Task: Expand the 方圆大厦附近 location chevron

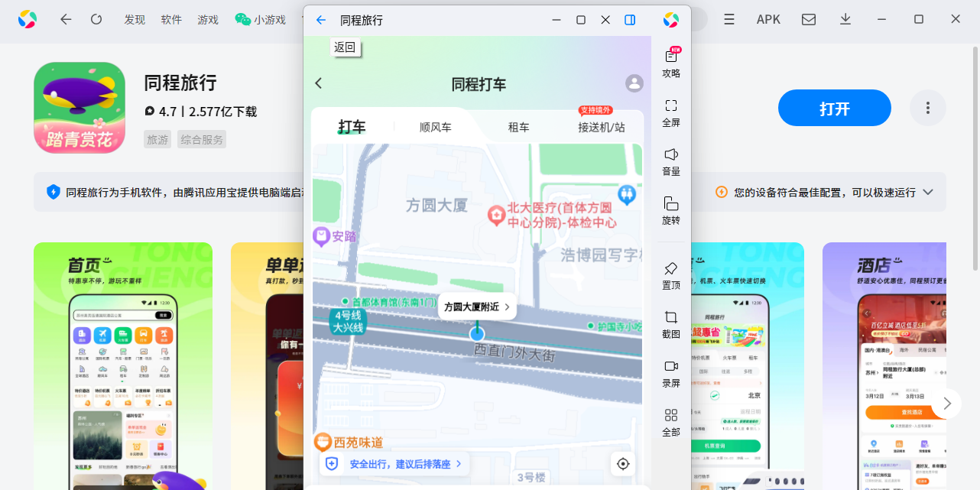Action: click(506, 306)
